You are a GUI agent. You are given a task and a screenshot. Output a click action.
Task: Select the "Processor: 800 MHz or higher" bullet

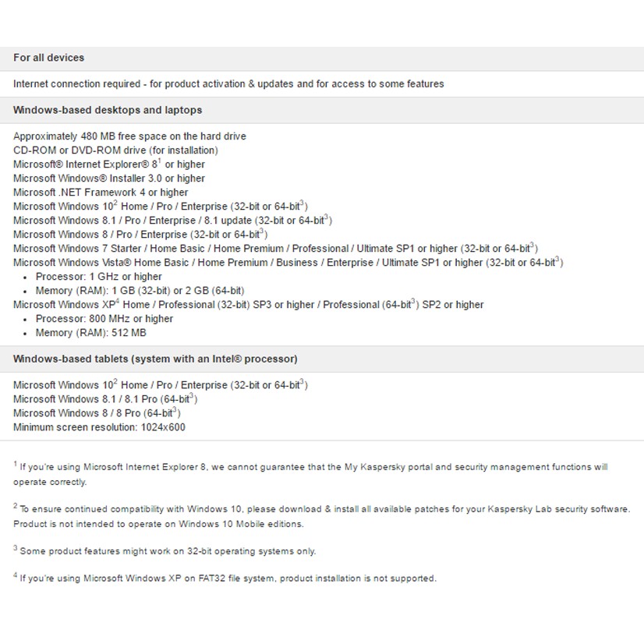[x=104, y=319]
